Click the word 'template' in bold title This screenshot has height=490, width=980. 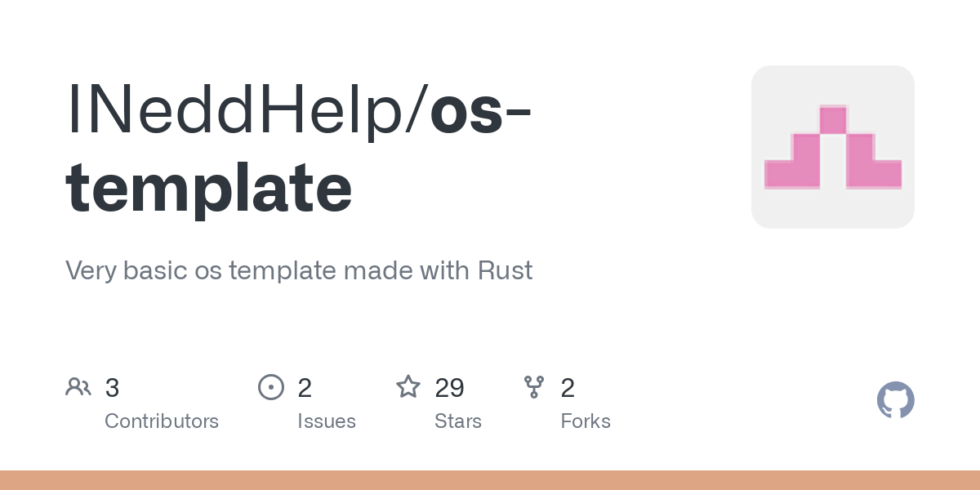(x=209, y=188)
